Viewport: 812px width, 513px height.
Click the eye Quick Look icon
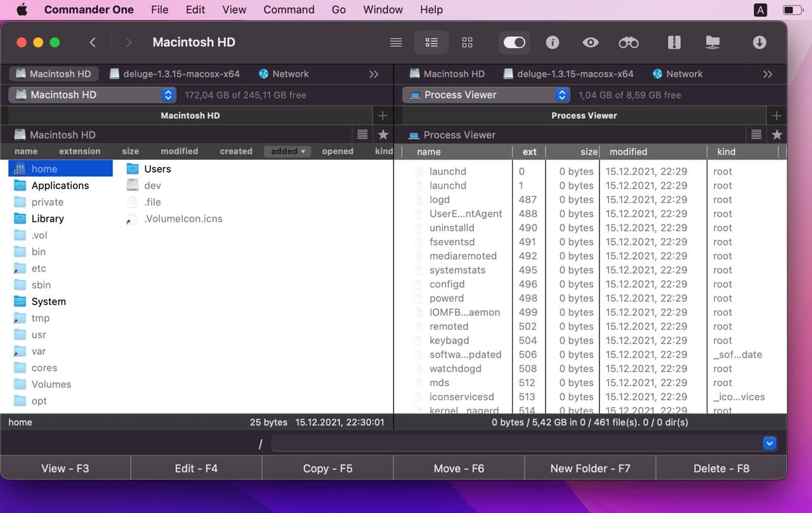[x=591, y=43]
